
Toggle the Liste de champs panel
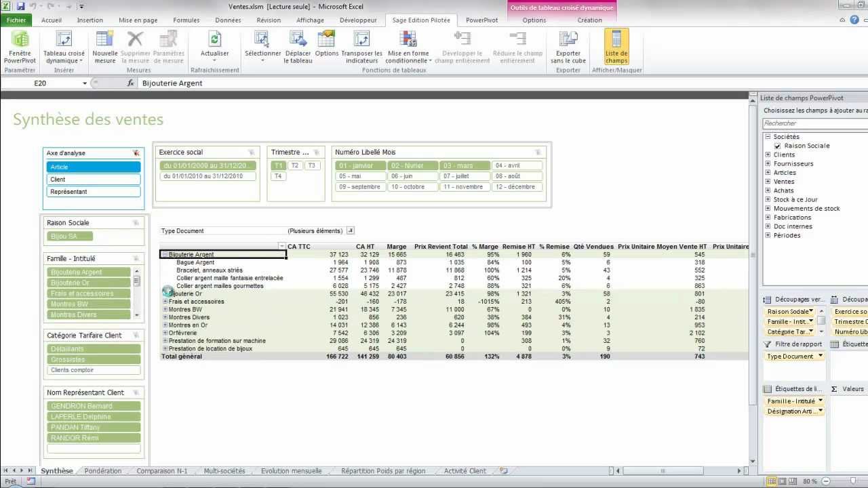[616, 47]
